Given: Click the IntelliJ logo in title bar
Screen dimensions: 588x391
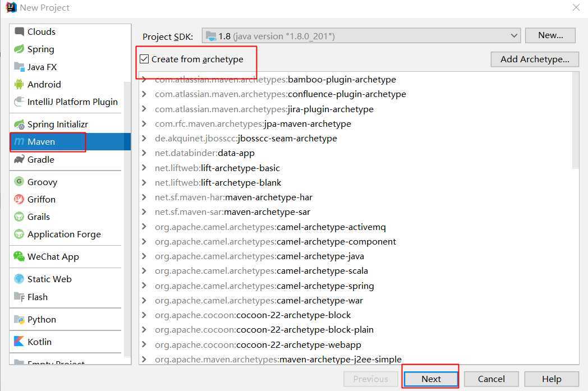Looking at the screenshot, I should click(x=11, y=7).
